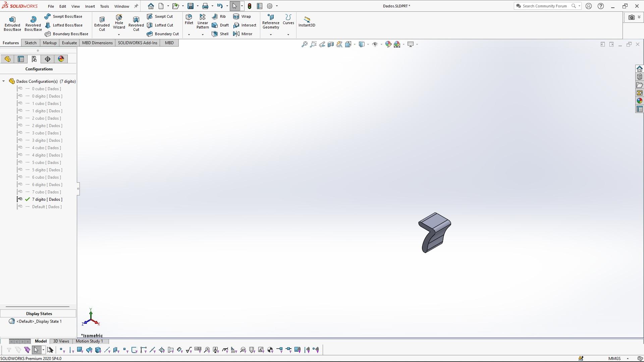Select the Linear Pattern tool
The height and width of the screenshot is (362, 644).
coord(203,22)
